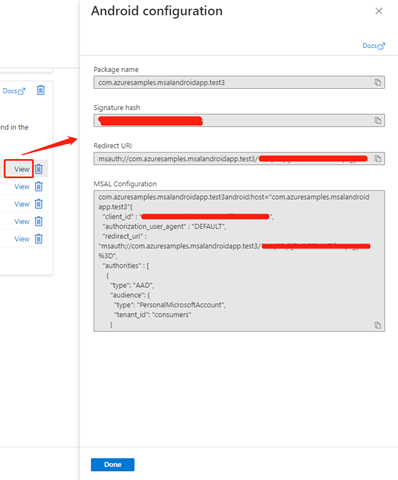398x480 pixels.
Task: Delete the first redirect entry via trash icon
Action: 39,169
